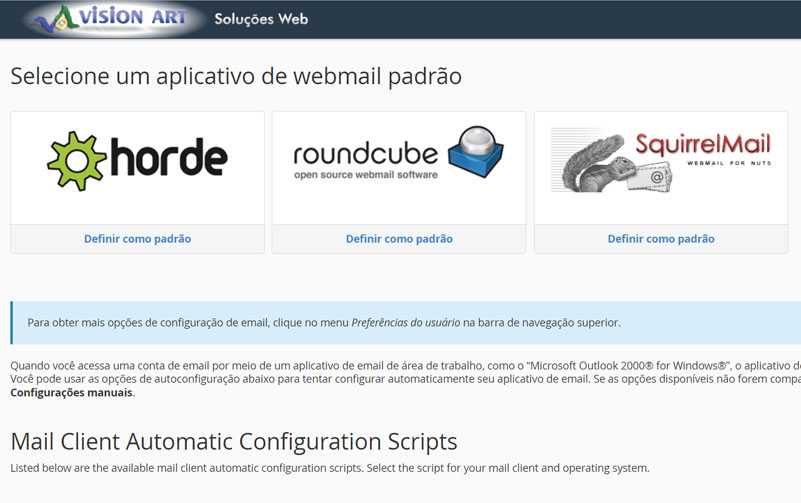Image resolution: width=801 pixels, height=503 pixels.
Task: Click italic text 'Preferências do usuário'
Action: [406, 323]
